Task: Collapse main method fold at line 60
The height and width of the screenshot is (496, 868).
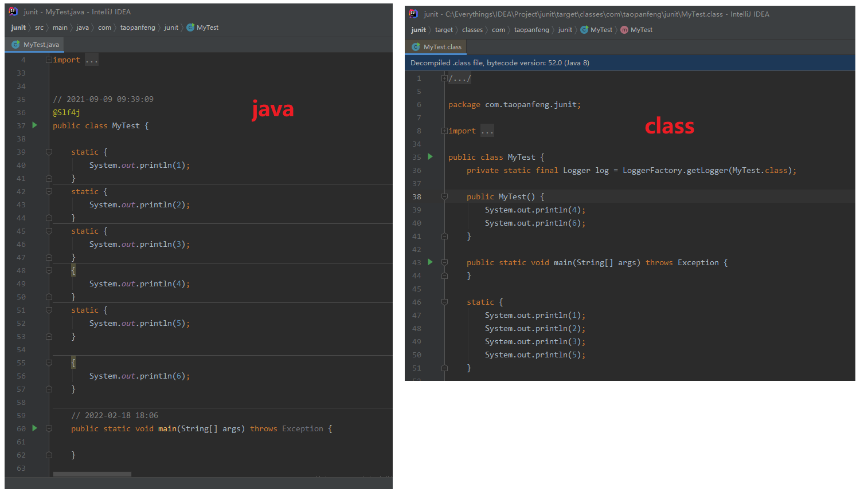Action: click(x=49, y=428)
